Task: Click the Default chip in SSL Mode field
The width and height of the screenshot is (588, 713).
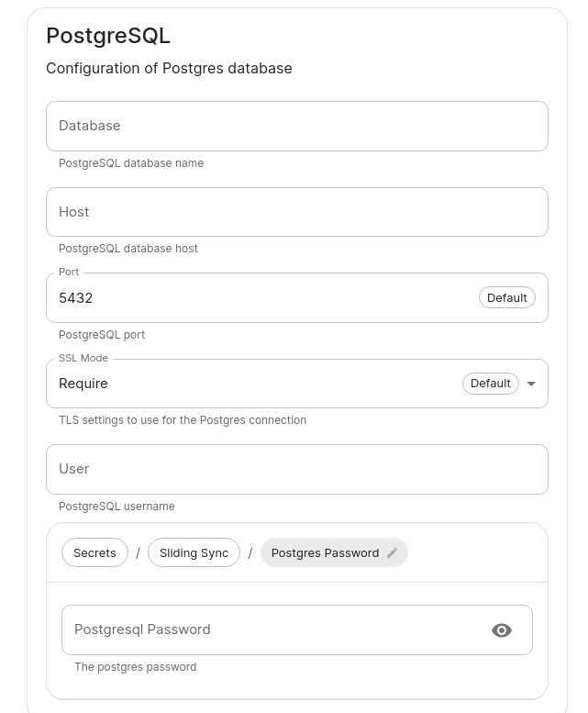Action: pyautogui.click(x=490, y=384)
